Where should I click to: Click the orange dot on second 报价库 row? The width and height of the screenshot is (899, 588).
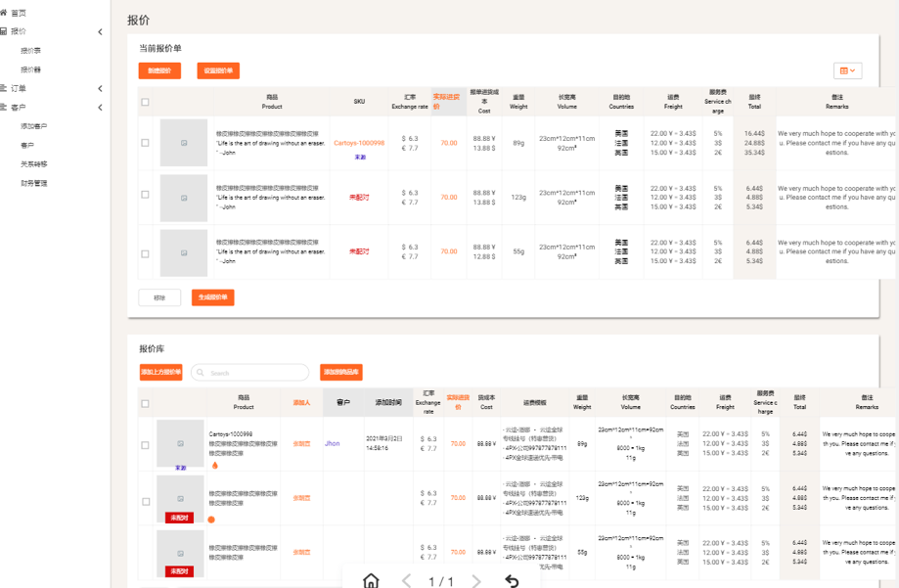coord(210,520)
